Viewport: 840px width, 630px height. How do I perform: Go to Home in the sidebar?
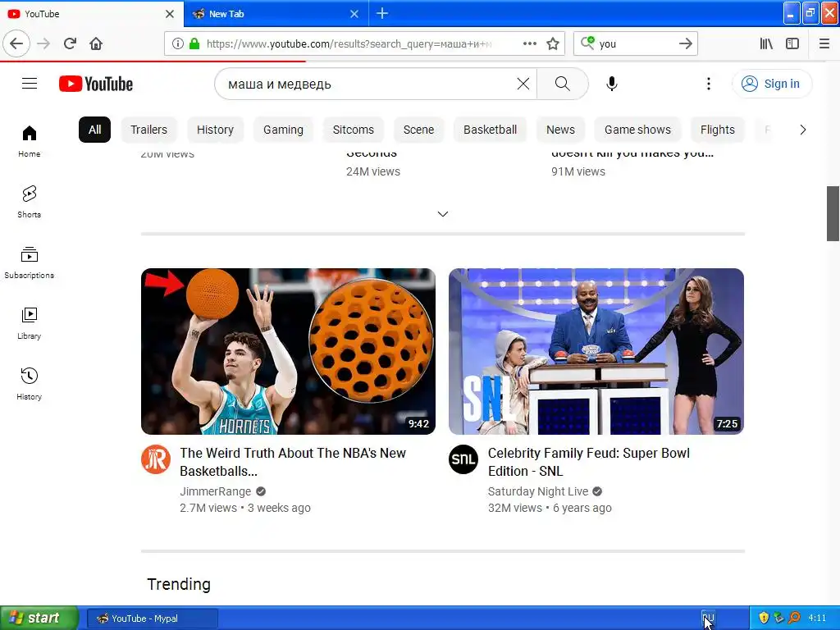29,141
